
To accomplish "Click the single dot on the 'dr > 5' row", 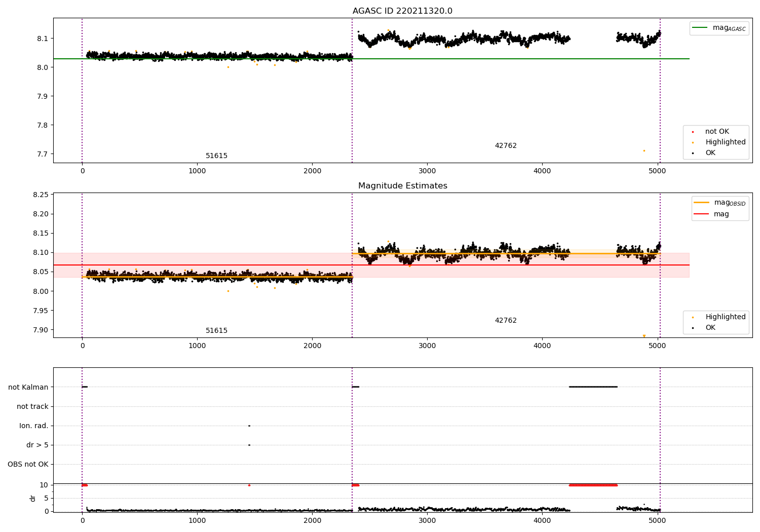I will [249, 445].
